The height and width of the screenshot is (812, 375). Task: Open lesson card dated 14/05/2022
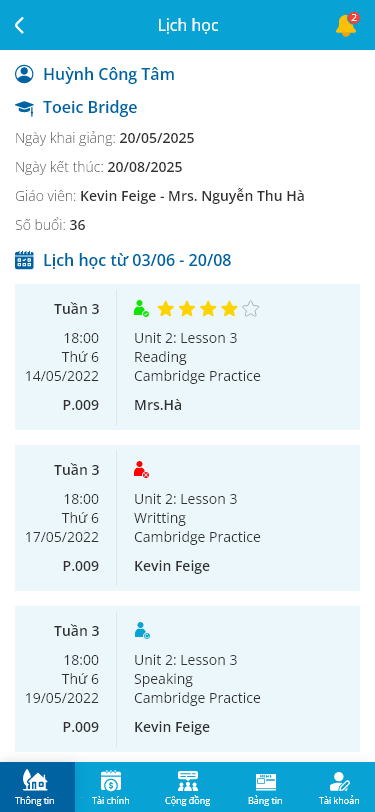[188, 357]
